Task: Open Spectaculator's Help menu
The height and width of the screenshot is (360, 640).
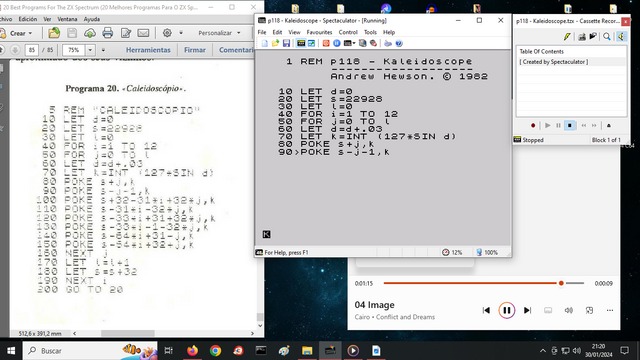Action: click(389, 32)
